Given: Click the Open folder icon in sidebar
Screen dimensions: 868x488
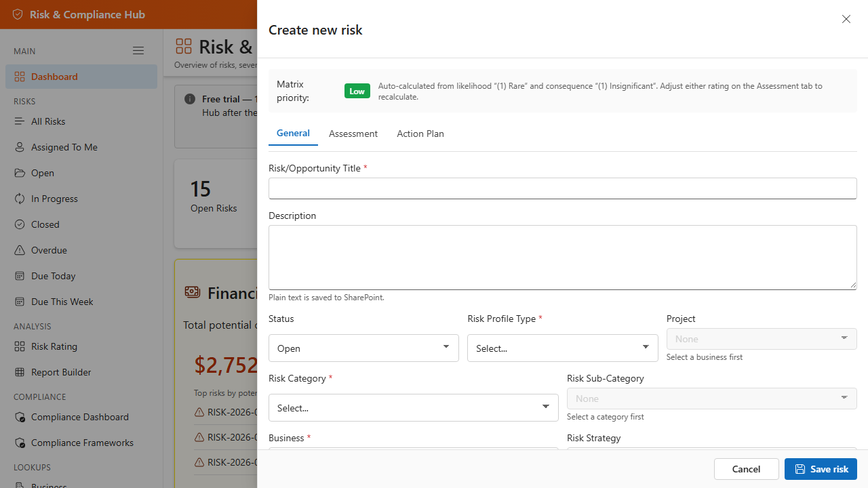Looking at the screenshot, I should pos(20,173).
